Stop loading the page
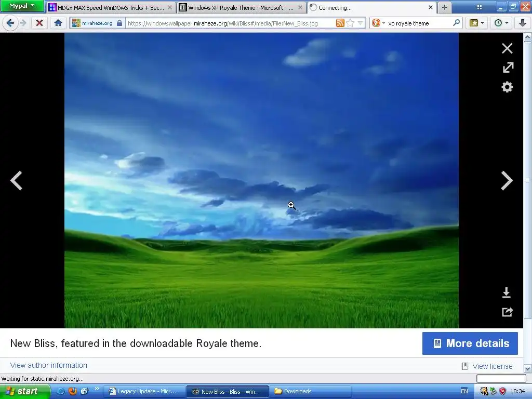This screenshot has width=532, height=399. (39, 23)
